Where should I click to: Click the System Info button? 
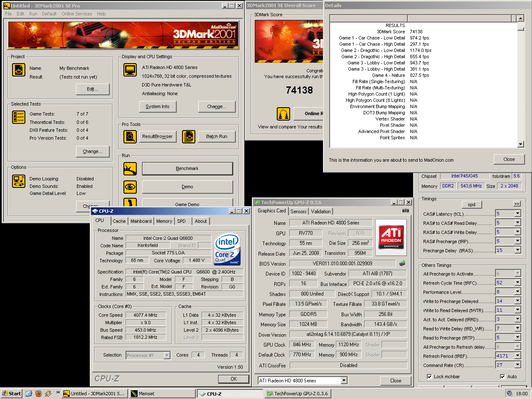pyautogui.click(x=158, y=106)
